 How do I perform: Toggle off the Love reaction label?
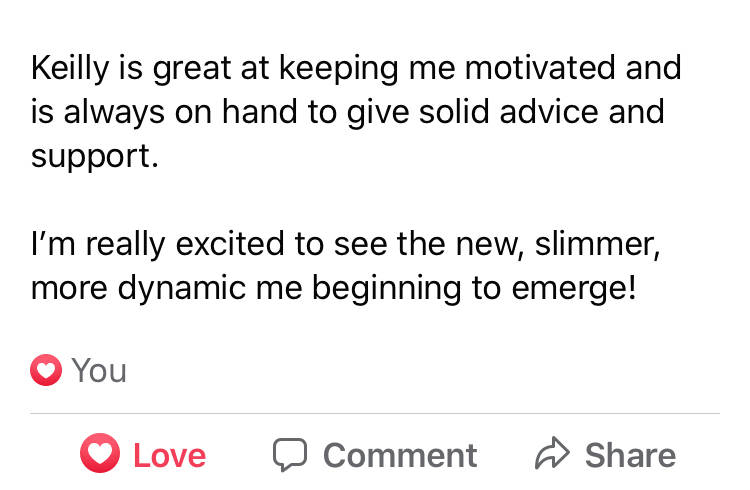coord(169,456)
